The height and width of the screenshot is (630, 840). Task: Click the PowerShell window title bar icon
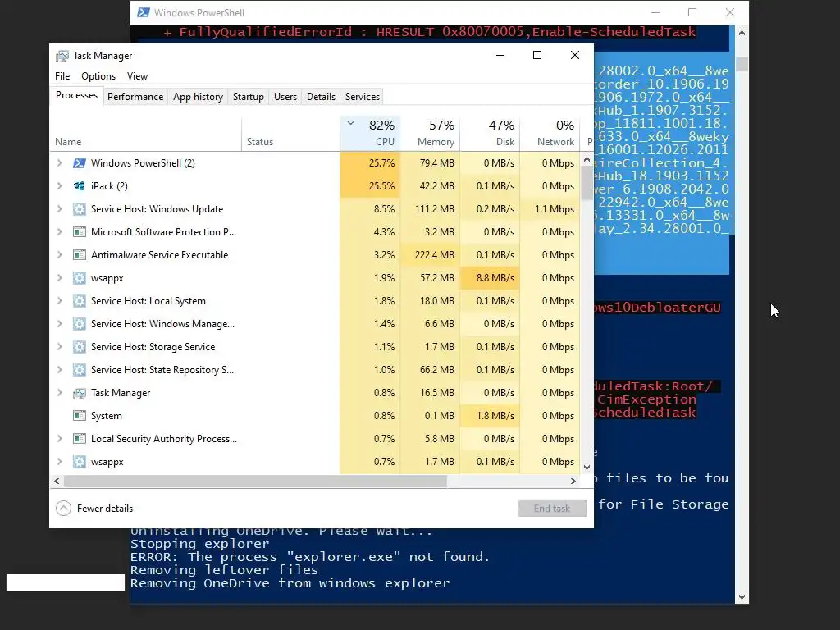click(143, 12)
